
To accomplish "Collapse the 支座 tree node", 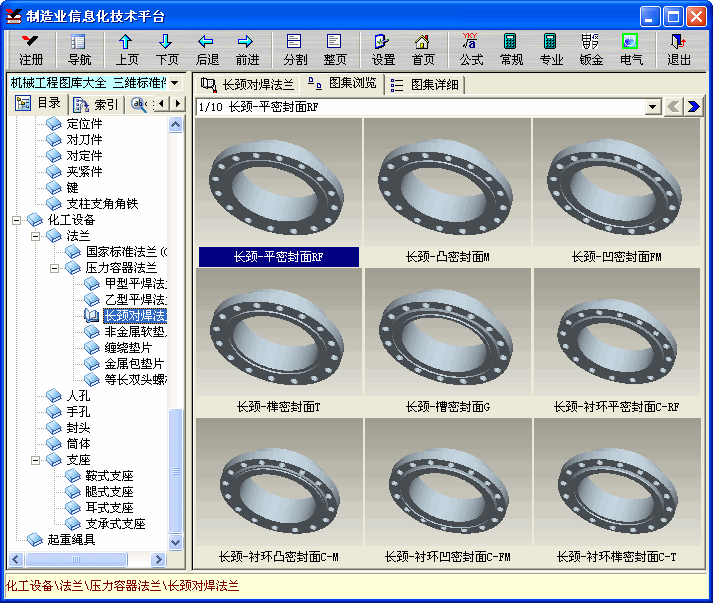I will coord(36,460).
